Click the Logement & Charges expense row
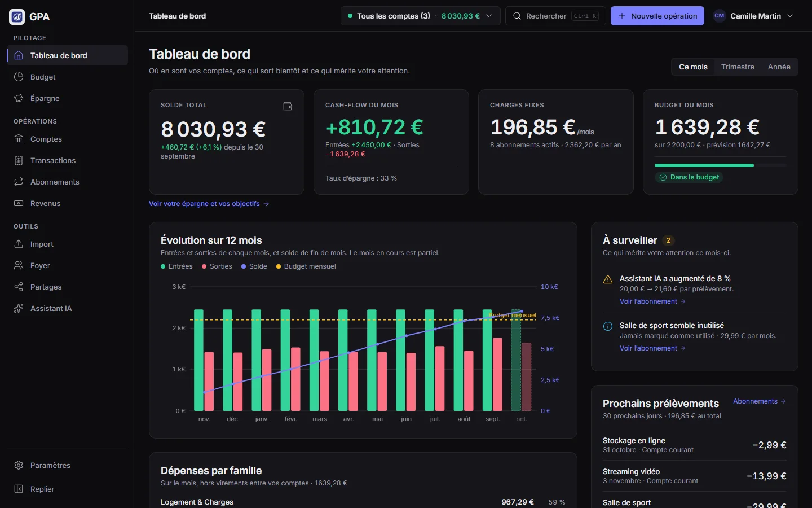 point(363,502)
